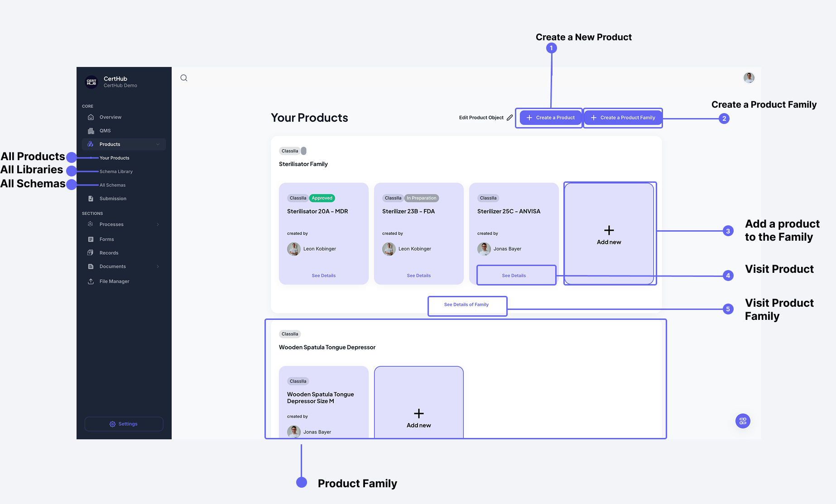This screenshot has width=836, height=504.
Task: Open the Records section
Action: (x=109, y=252)
